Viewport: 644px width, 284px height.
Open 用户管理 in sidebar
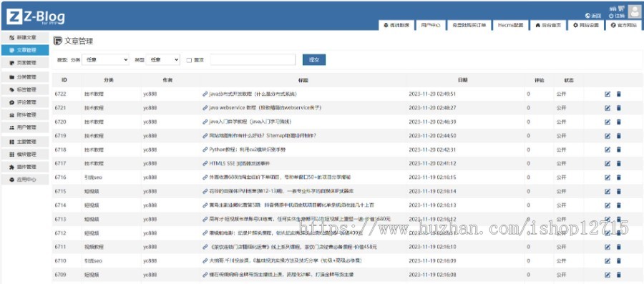point(24,127)
